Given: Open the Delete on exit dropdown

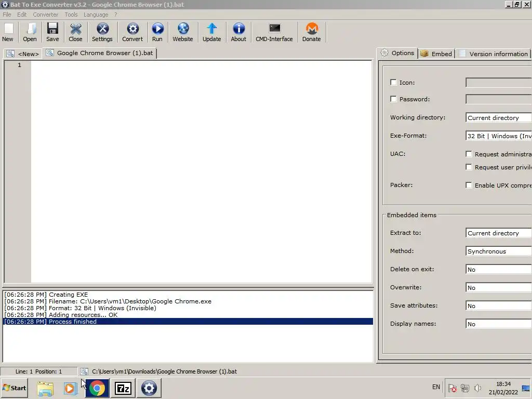Looking at the screenshot, I should click(x=498, y=270).
